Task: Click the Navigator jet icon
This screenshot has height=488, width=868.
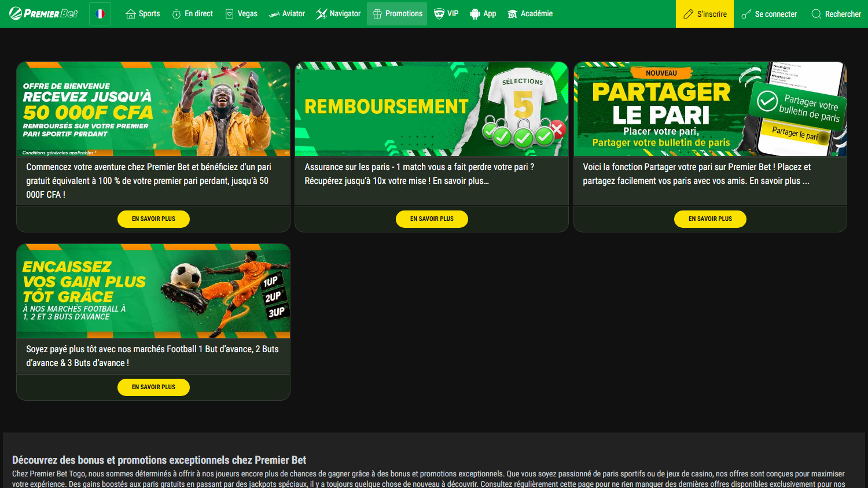Action: (x=322, y=14)
